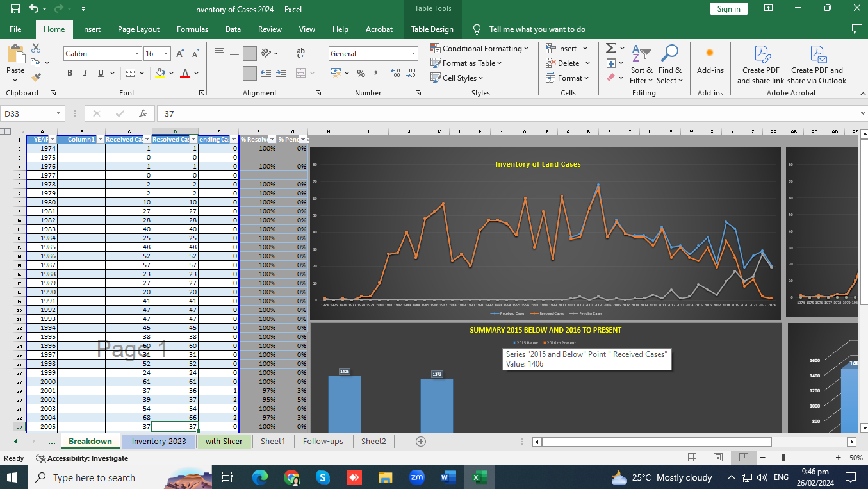Apply Comma Style number format
The height and width of the screenshot is (489, 868).
coord(375,73)
